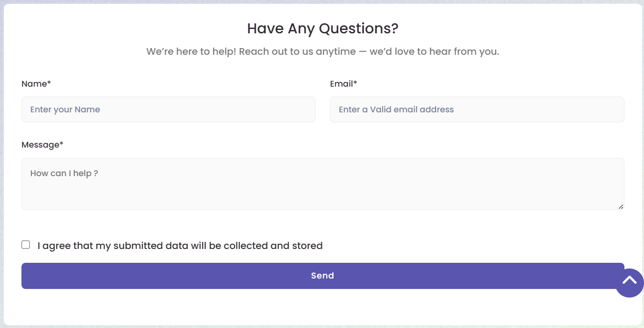The width and height of the screenshot is (644, 328).
Task: Click the "We're here to help!" subtitle text
Action: click(322, 51)
